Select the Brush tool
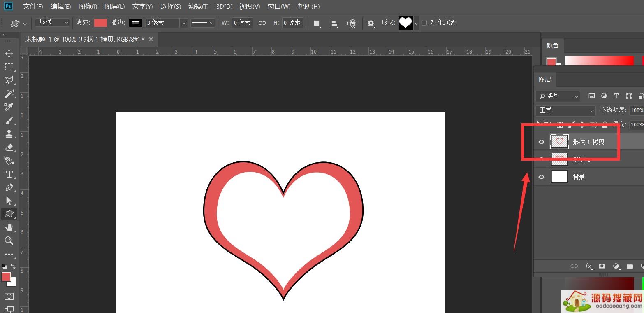This screenshot has width=644, height=313. [9, 120]
